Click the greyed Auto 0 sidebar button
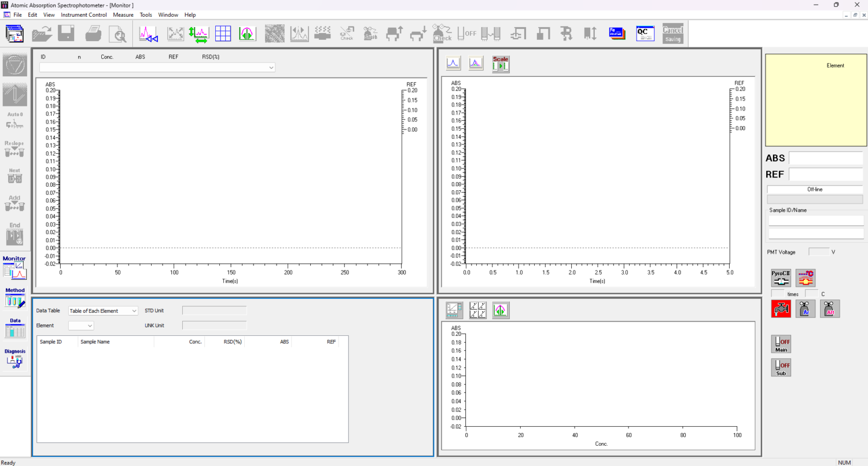Image resolution: width=868 pixels, height=466 pixels. point(15,120)
